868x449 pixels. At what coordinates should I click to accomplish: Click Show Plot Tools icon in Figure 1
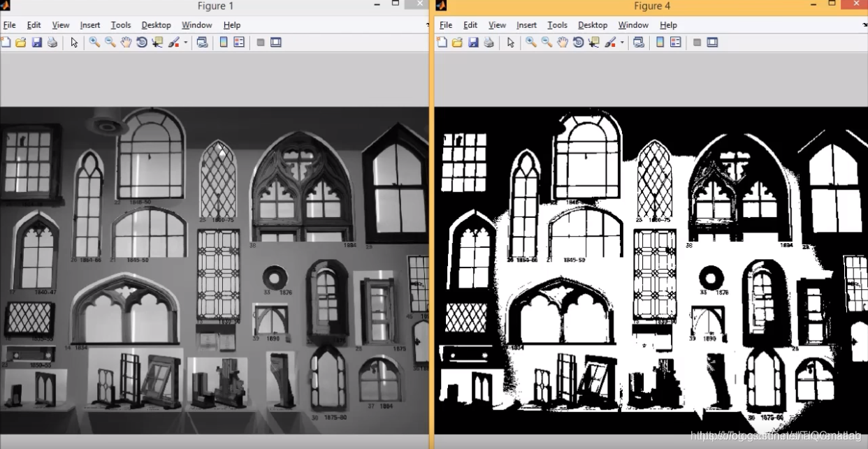tap(276, 43)
